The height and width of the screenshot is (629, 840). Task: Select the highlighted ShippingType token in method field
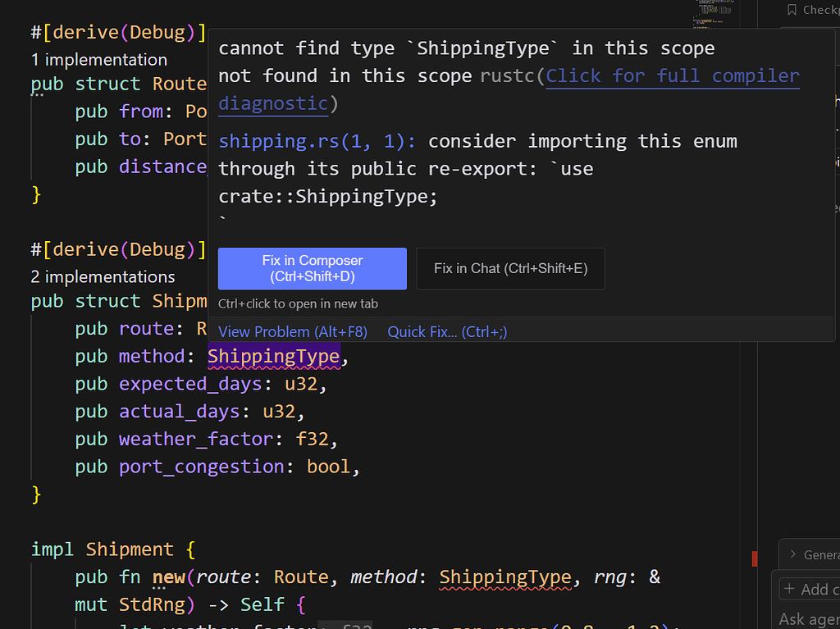(x=273, y=356)
